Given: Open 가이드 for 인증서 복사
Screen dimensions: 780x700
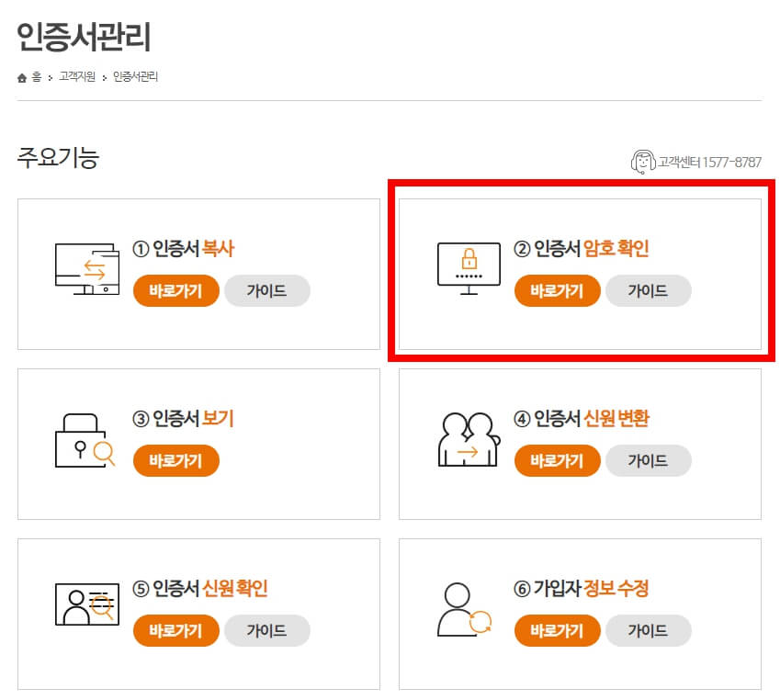Looking at the screenshot, I should [x=267, y=291].
